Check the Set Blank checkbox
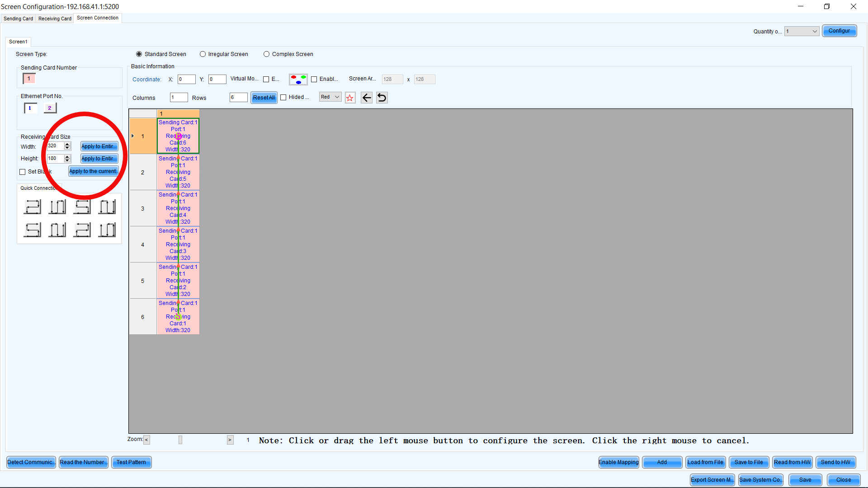Screen dimensions: 868x488 click(23, 172)
